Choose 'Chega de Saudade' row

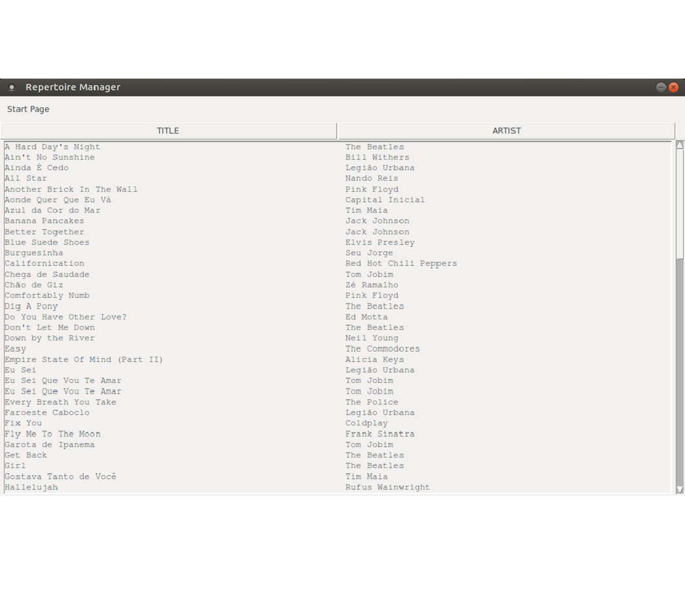point(47,274)
